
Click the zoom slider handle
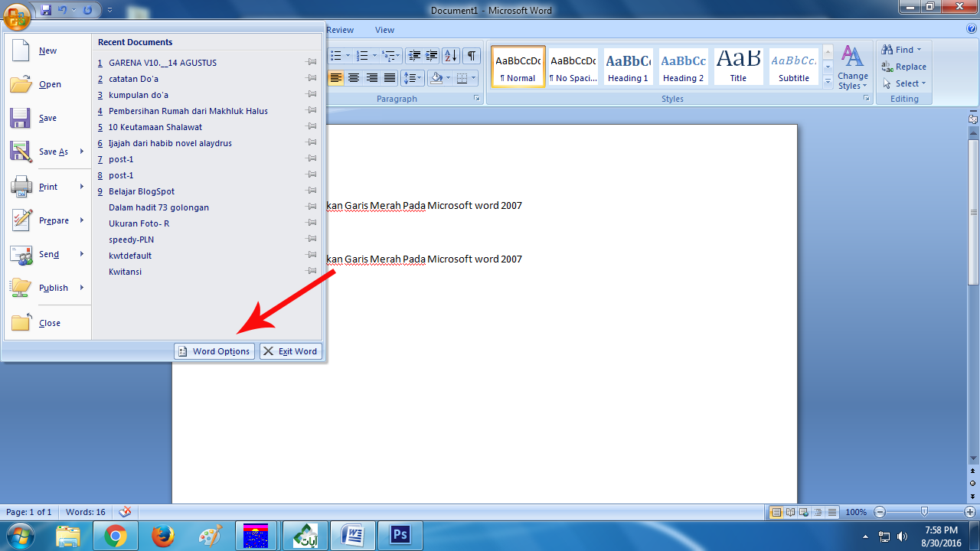(x=924, y=512)
